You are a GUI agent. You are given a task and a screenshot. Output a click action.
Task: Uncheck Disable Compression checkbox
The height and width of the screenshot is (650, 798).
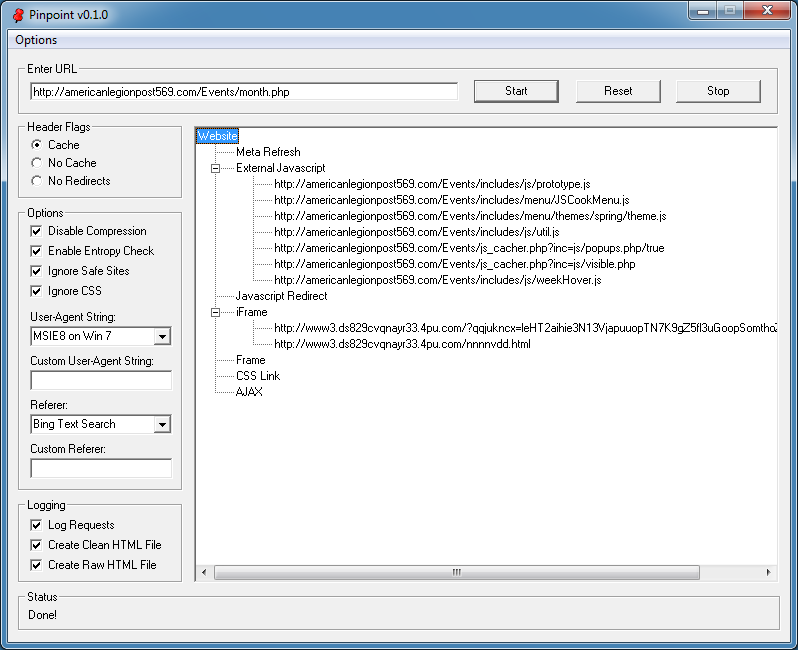[x=37, y=231]
